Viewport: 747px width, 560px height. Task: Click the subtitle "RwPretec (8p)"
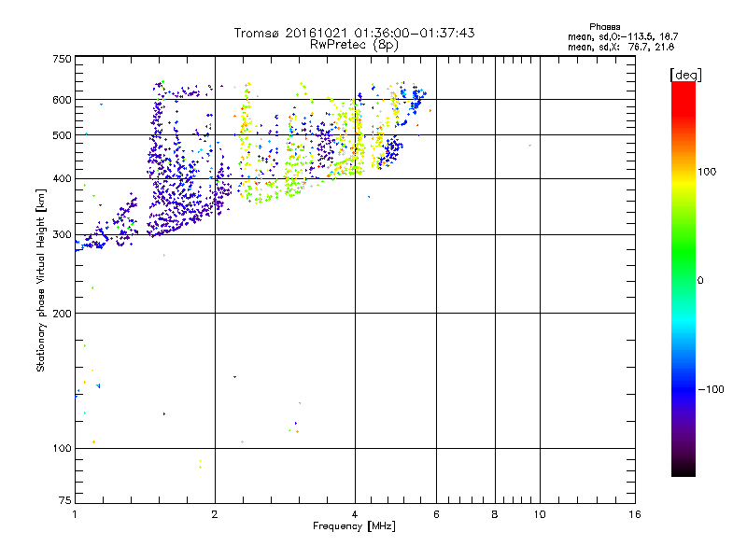coord(354,45)
